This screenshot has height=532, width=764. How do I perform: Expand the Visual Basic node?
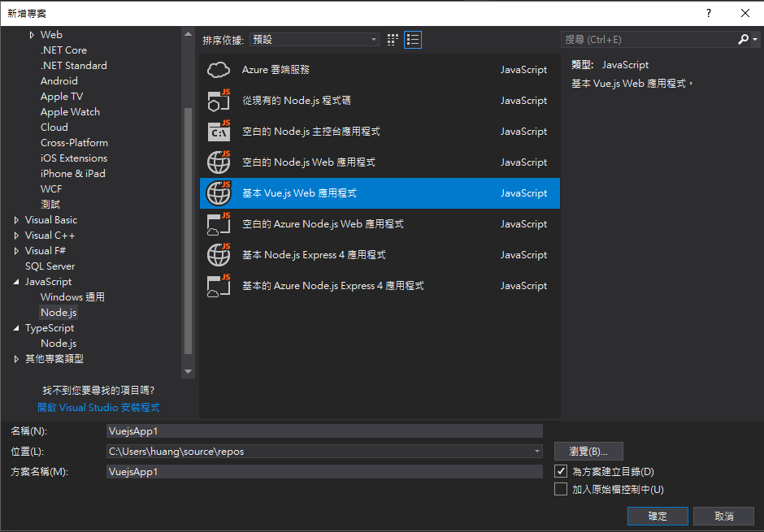point(16,220)
